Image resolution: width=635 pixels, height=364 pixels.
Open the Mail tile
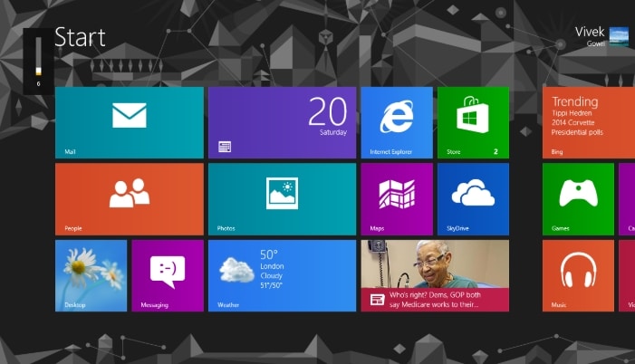(129, 122)
